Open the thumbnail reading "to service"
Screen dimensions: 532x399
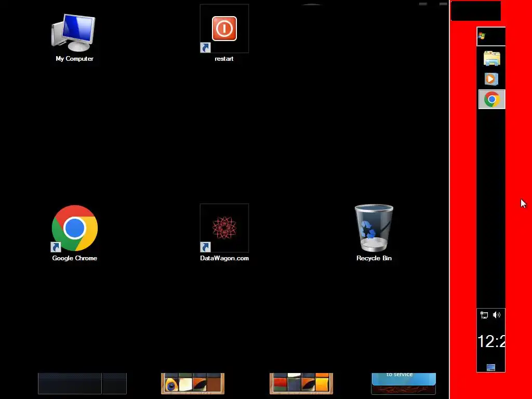coord(404,383)
